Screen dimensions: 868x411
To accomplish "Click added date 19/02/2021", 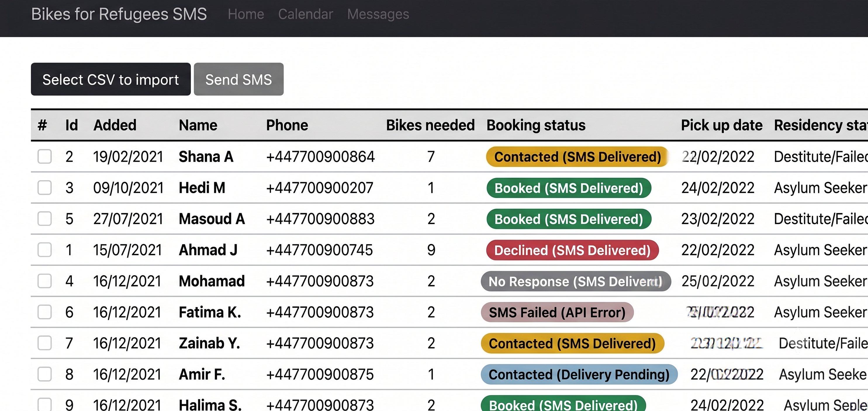I will pos(128,156).
